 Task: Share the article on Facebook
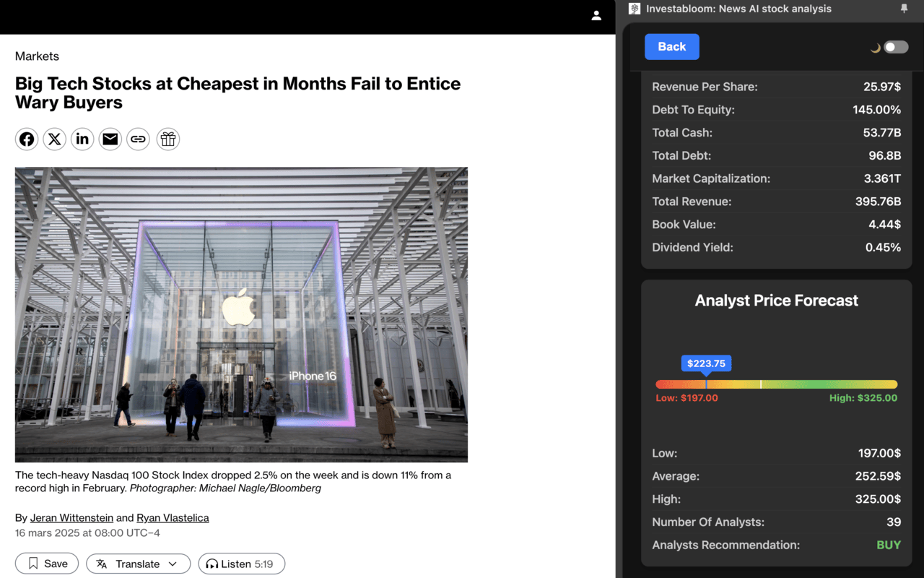click(27, 139)
